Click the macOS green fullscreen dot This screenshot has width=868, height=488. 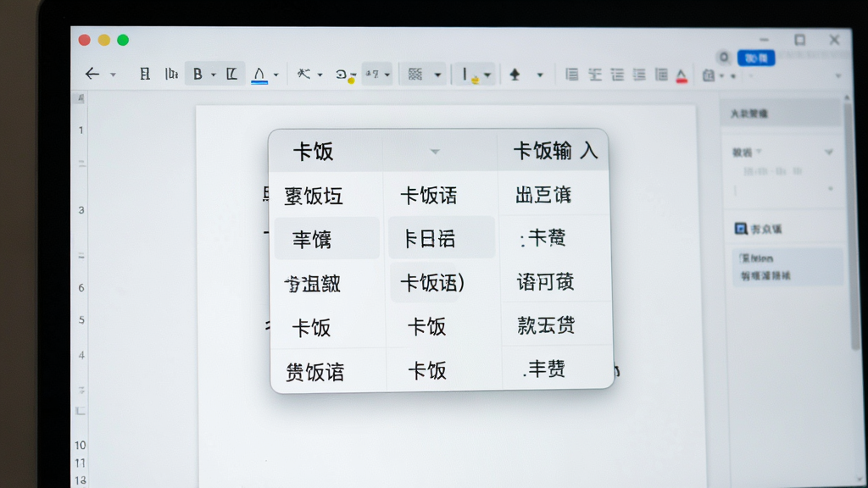pyautogui.click(x=123, y=40)
